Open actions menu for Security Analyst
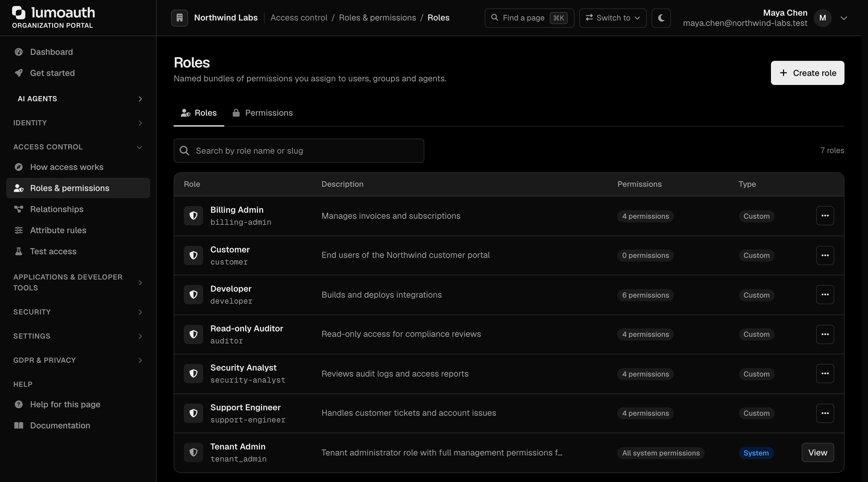868x482 pixels. [825, 374]
